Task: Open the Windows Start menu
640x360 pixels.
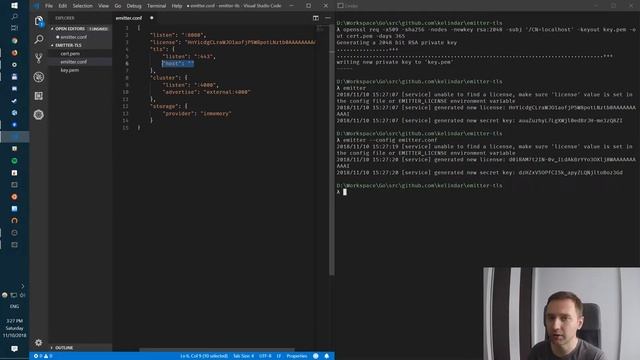Action: (x=14, y=5)
